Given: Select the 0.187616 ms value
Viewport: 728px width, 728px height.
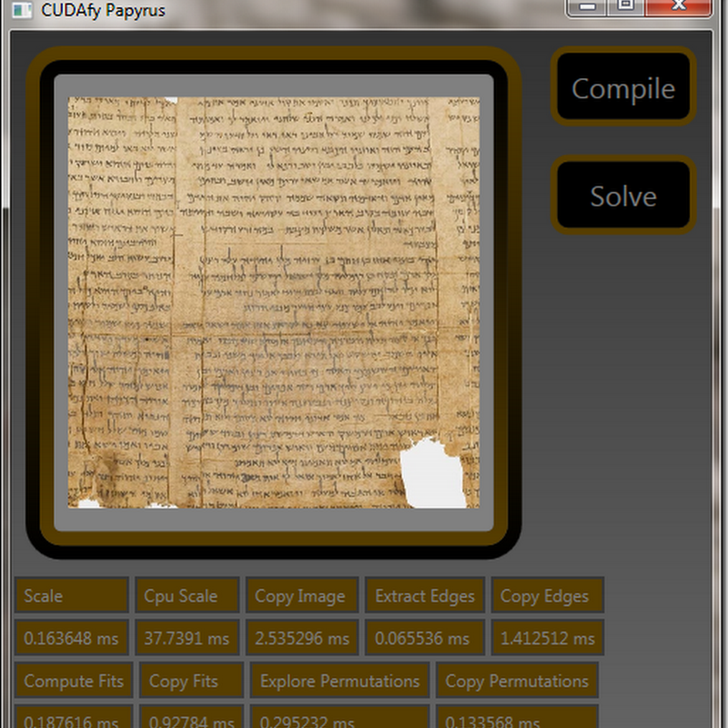Looking at the screenshot, I should pos(74,717).
